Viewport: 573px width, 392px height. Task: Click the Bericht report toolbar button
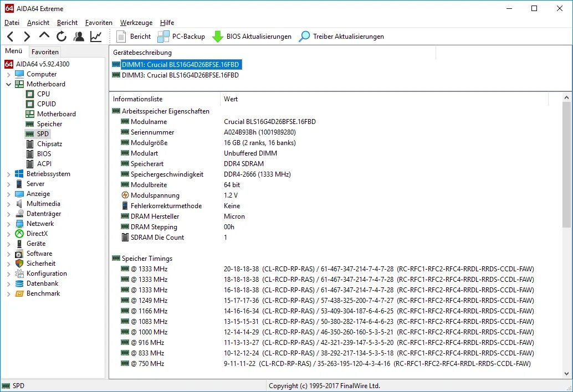(x=134, y=37)
